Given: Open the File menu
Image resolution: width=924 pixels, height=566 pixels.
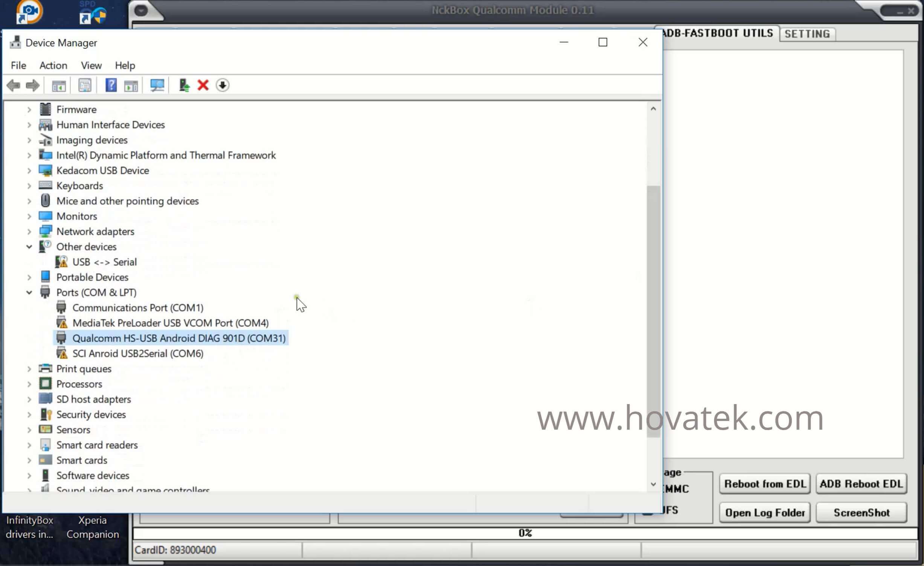Looking at the screenshot, I should pyautogui.click(x=18, y=65).
